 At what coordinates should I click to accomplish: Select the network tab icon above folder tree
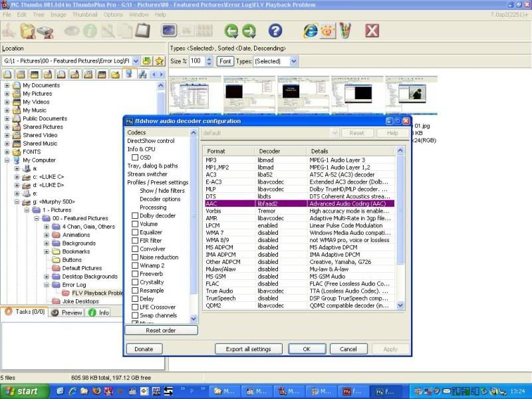(142, 74)
